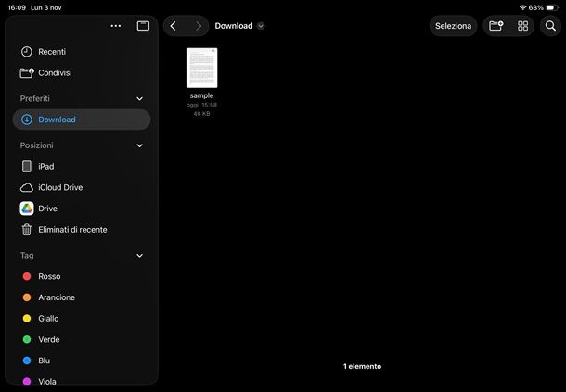Image resolution: width=566 pixels, height=392 pixels.
Task: Select the Rosso red tag
Action: [x=82, y=276]
